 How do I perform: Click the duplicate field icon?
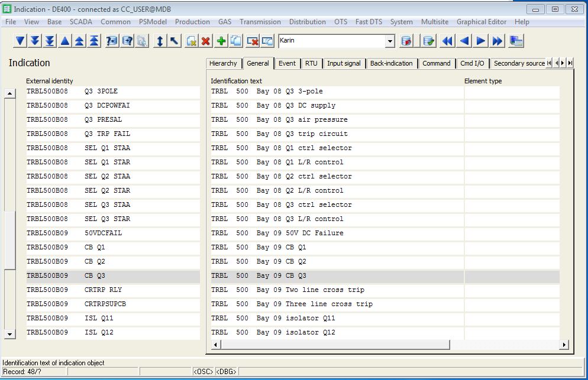click(x=267, y=40)
